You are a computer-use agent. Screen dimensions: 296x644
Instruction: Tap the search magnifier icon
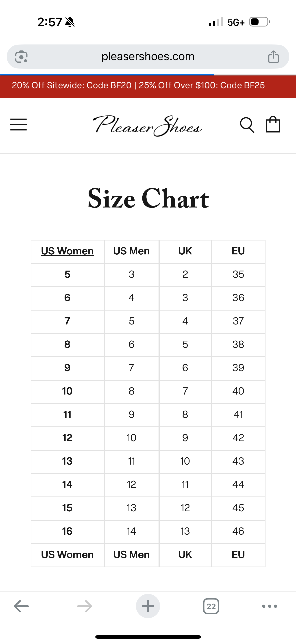click(x=247, y=125)
